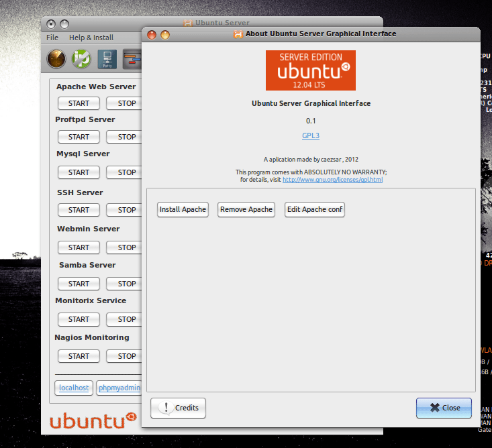
Task: Open the Credits dialog
Action: [x=179, y=408]
